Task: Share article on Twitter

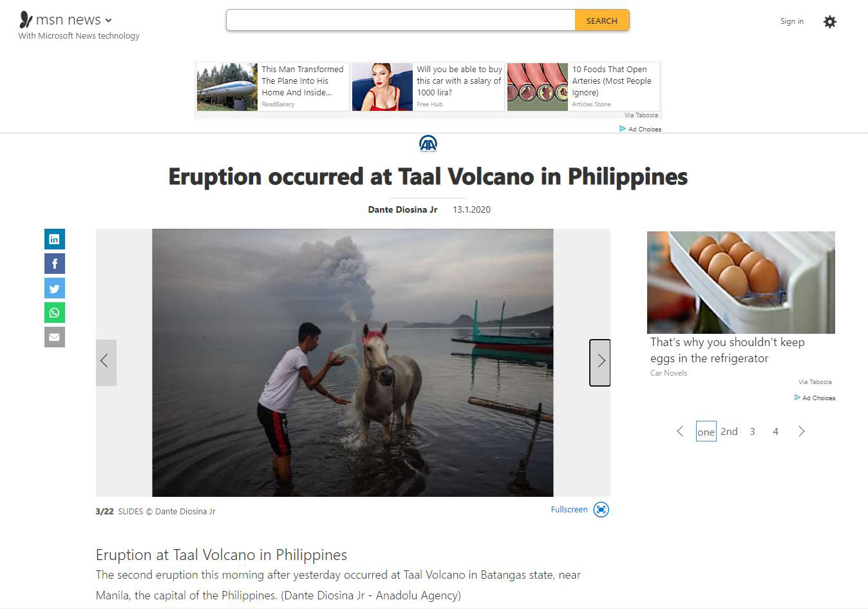Action: pyautogui.click(x=55, y=288)
